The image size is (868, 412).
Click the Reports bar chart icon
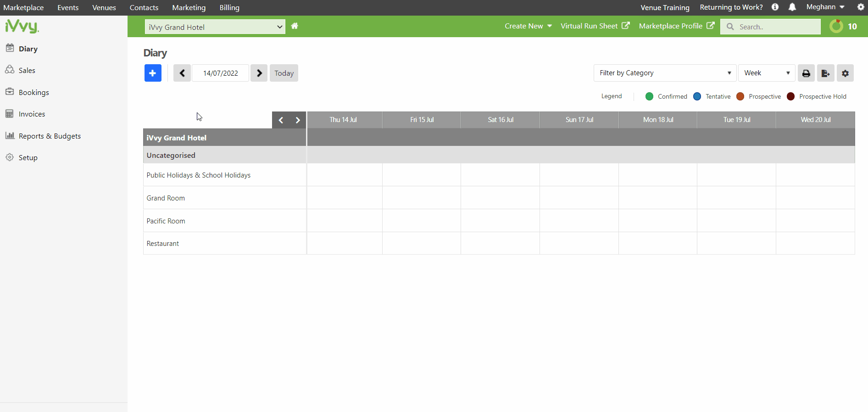tap(10, 135)
